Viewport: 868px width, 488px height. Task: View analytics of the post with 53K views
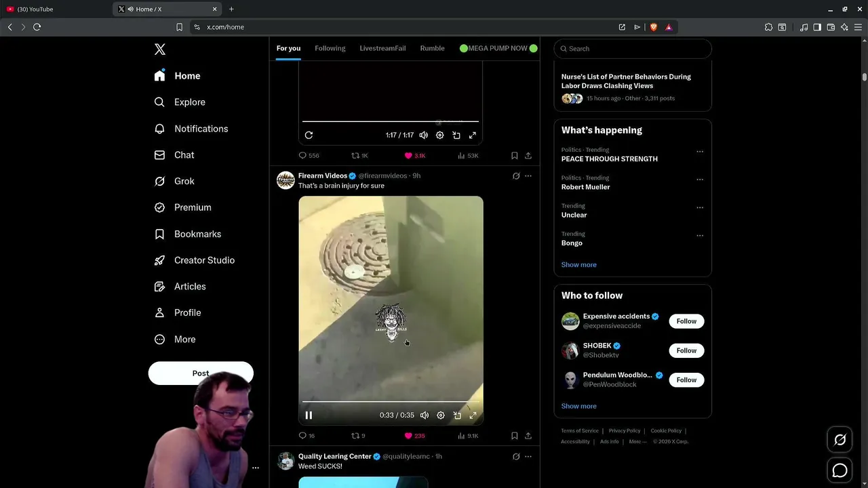tap(468, 155)
